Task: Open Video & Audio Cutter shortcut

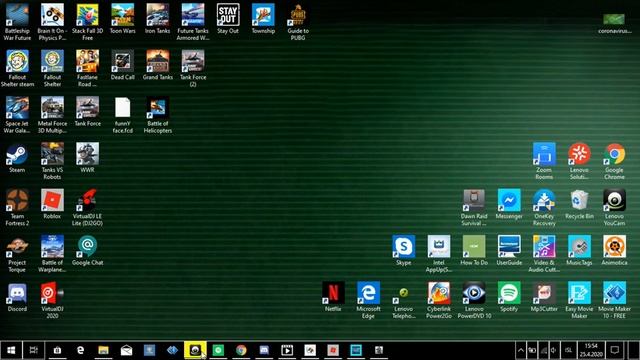Action: [x=544, y=254]
